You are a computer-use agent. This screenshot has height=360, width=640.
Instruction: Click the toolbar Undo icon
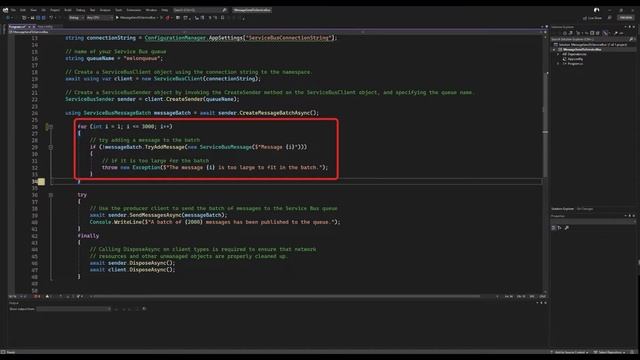(x=51, y=18)
